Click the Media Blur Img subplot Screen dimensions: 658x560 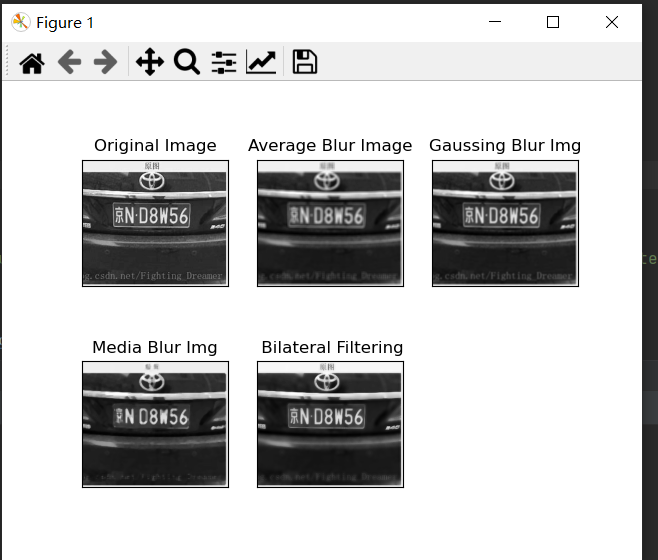(155, 424)
